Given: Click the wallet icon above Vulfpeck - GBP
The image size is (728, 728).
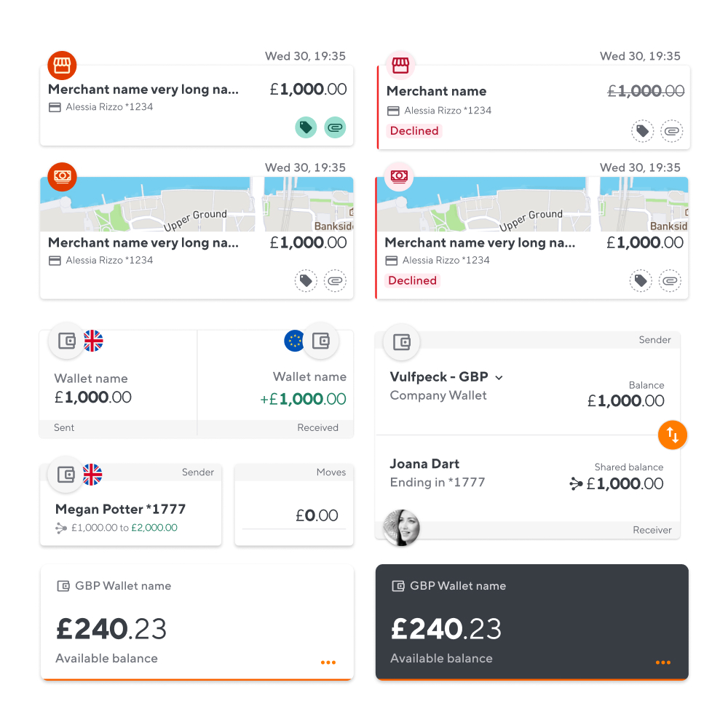Looking at the screenshot, I should point(401,342).
